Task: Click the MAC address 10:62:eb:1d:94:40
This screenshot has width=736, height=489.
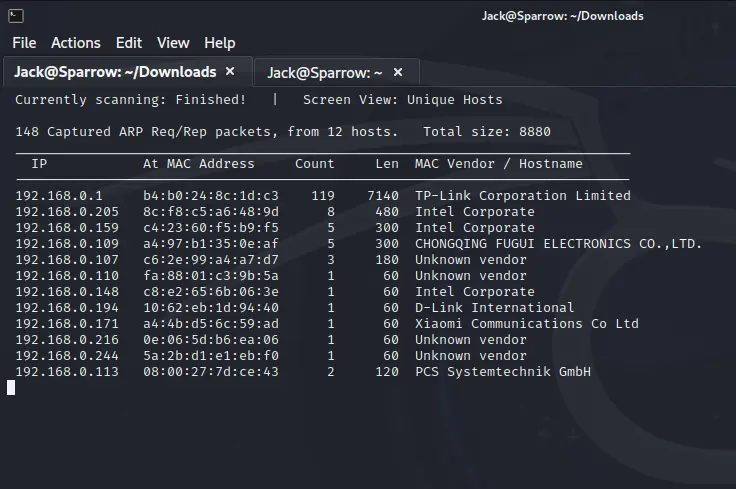Action: (x=211, y=307)
